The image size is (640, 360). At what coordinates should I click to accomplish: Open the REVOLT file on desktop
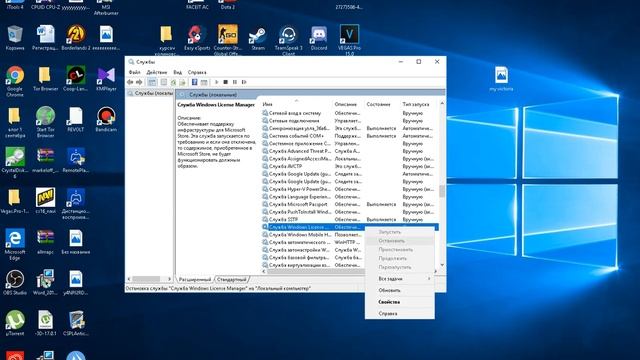click(76, 119)
